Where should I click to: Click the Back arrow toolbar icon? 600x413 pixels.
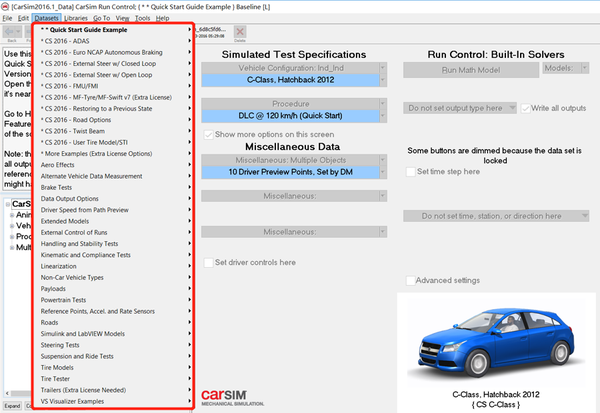[x=9, y=31]
